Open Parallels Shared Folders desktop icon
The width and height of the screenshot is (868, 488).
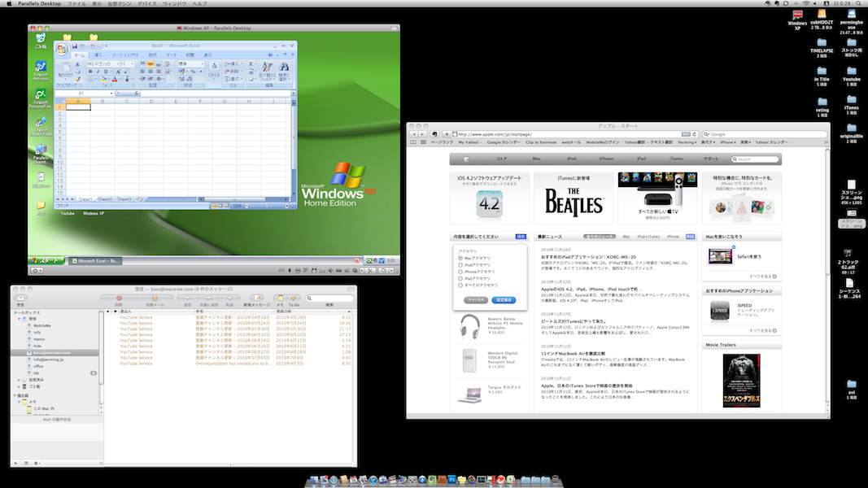tap(41, 150)
